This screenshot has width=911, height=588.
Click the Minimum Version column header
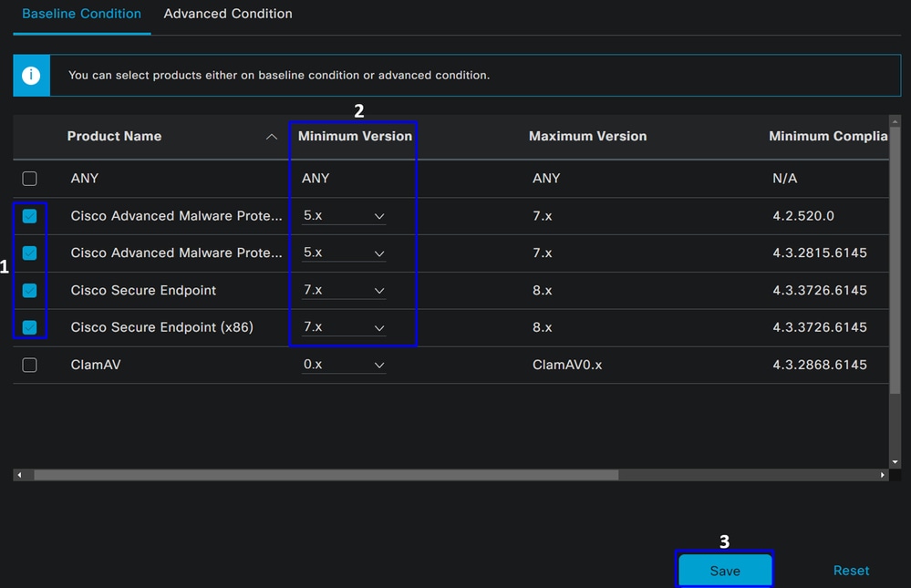(x=355, y=137)
